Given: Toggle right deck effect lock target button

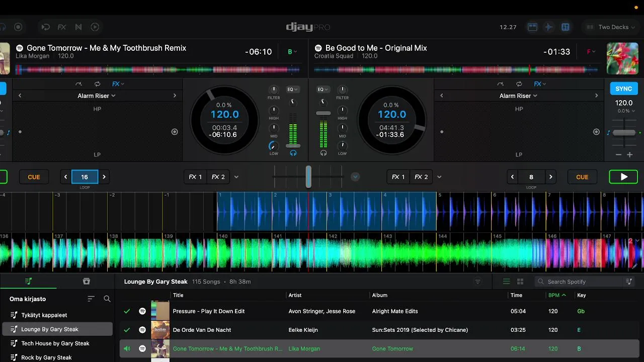Looking at the screenshot, I should 596,132.
